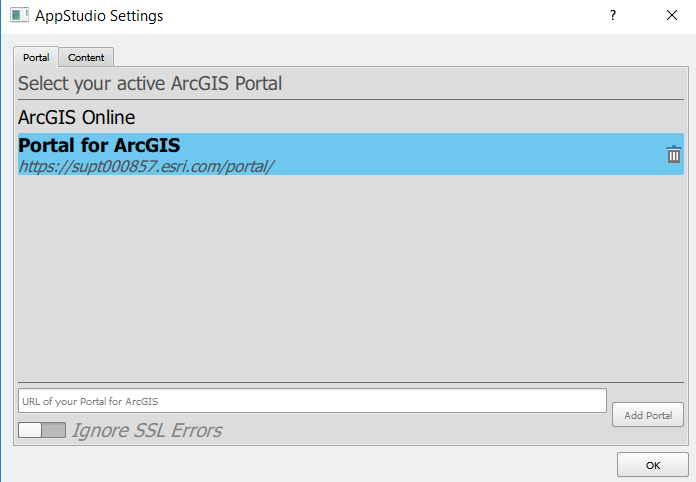
Task: Delete the Portal for ArcGIS entry via trash icon
Action: (674, 154)
